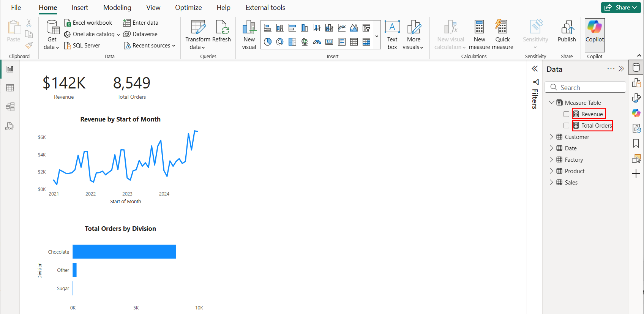Check the Total Orders measure checkbox
The image size is (644, 314).
(x=566, y=126)
